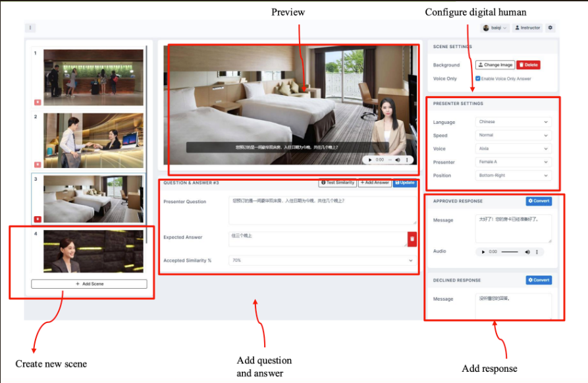588x383 pixels.
Task: Click the approved response audio seek slider
Action: coord(510,252)
